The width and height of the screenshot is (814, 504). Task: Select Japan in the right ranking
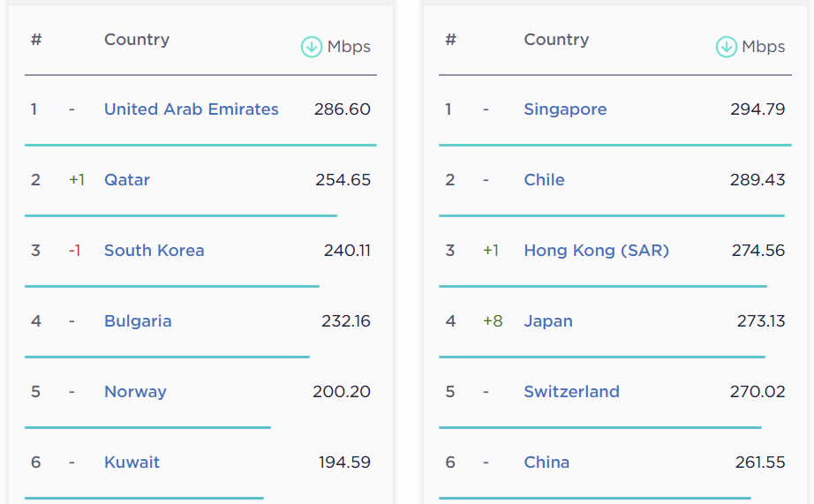[x=548, y=321]
